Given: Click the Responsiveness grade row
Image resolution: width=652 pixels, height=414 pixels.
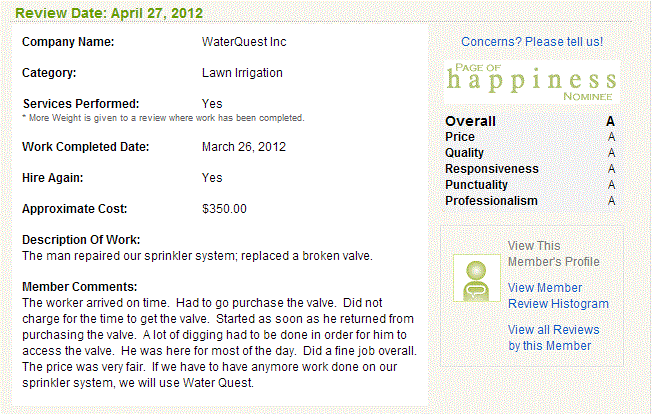Looking at the screenshot, I should [x=530, y=169].
